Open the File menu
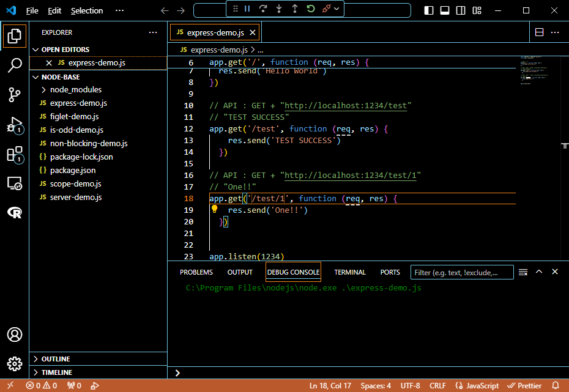The image size is (569, 392). pos(32,11)
